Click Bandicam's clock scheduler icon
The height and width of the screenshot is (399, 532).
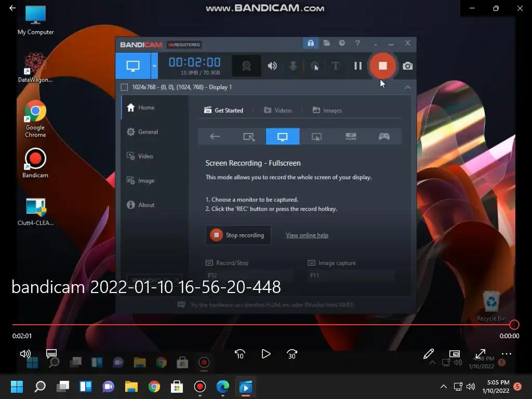pos(342,43)
